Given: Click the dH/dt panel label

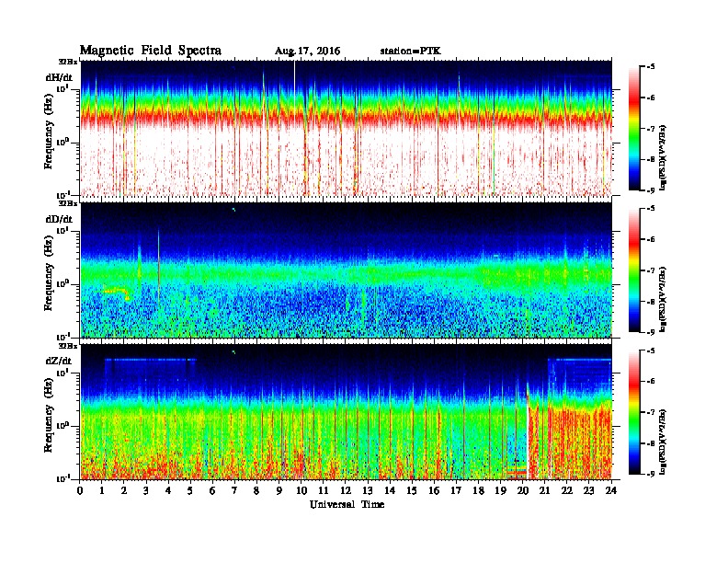Looking at the screenshot, I should (59, 77).
